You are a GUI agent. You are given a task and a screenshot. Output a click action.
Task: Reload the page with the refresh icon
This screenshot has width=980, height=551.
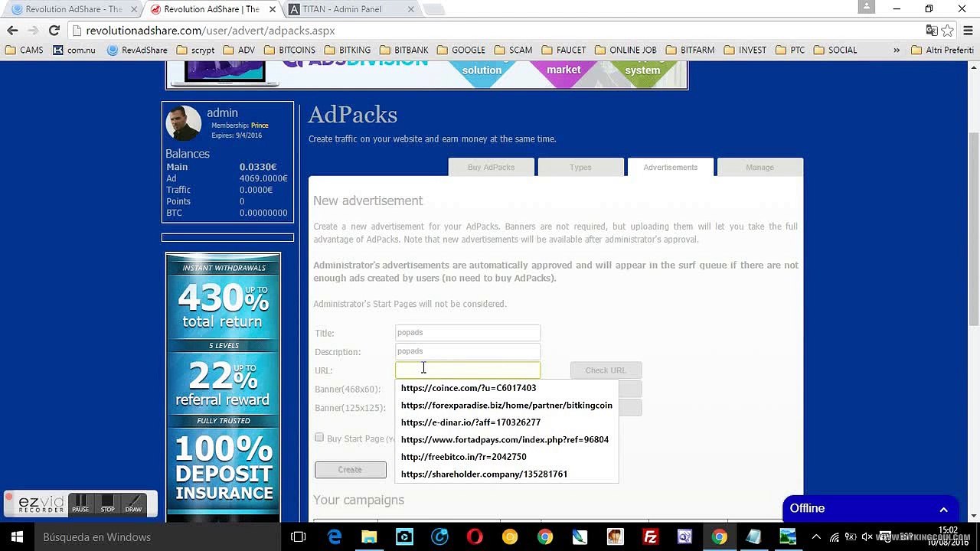coord(54,31)
